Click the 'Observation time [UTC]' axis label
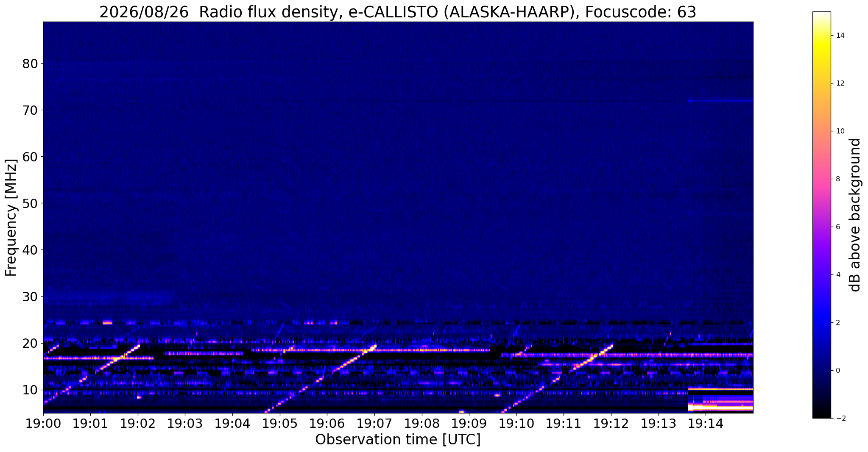The height and width of the screenshot is (452, 868). pyautogui.click(x=398, y=440)
